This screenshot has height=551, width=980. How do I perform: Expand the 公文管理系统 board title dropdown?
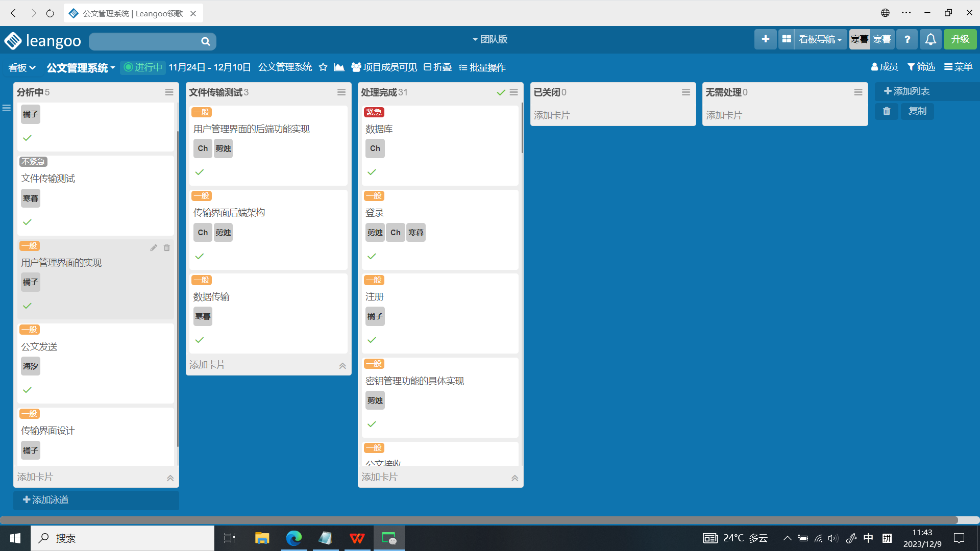pyautogui.click(x=81, y=68)
